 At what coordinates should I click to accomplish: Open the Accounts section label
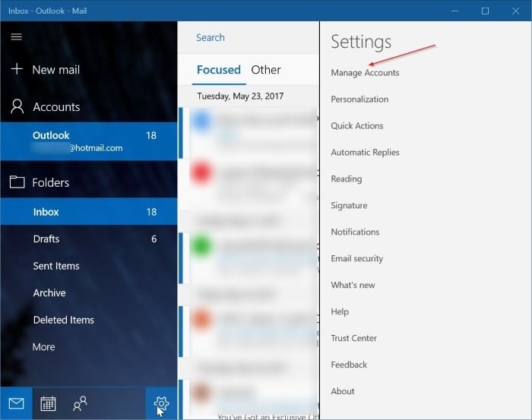pos(56,107)
